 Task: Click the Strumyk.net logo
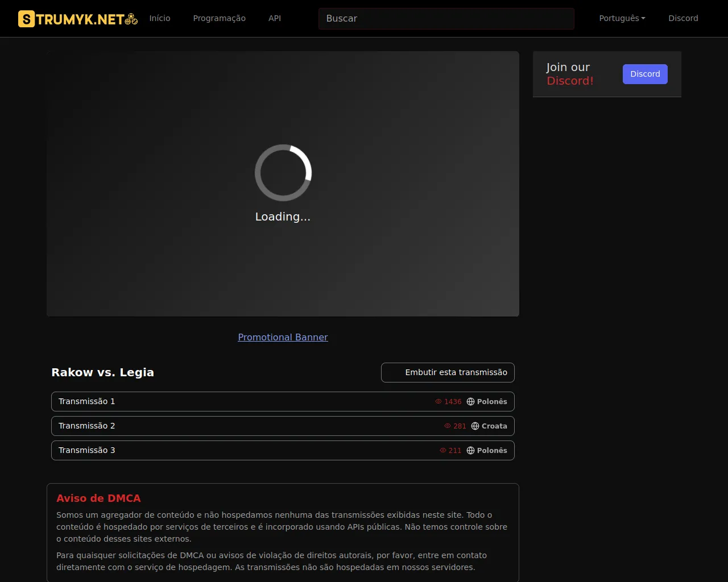click(71, 19)
